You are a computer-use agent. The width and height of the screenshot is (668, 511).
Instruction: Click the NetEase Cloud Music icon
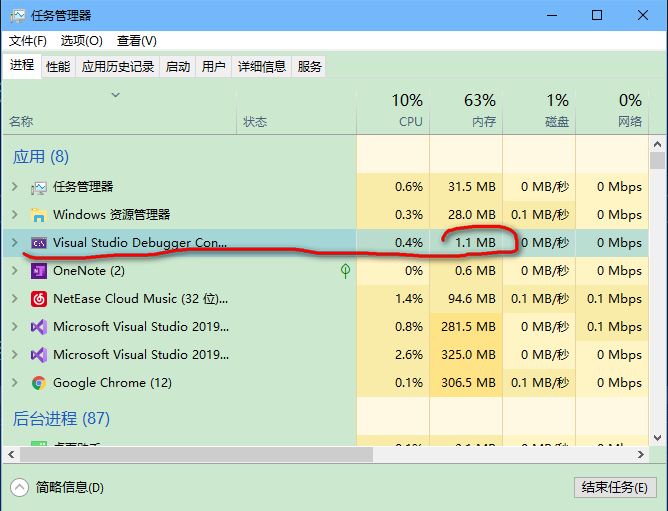(x=39, y=299)
